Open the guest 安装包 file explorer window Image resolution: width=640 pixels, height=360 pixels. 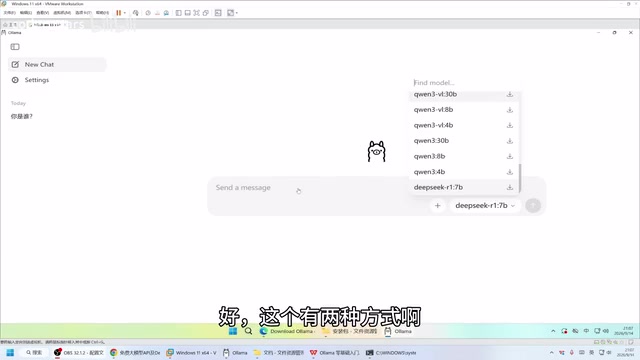(350, 331)
